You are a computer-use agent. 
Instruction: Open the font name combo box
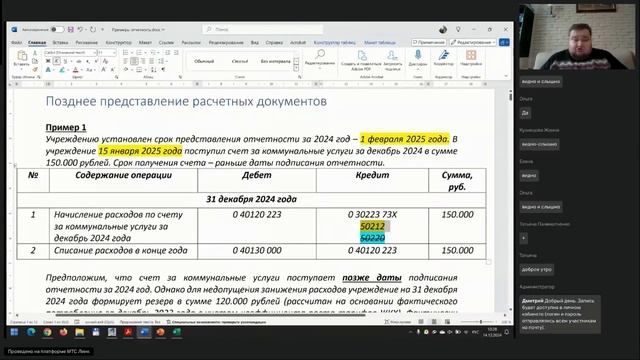[70, 53]
